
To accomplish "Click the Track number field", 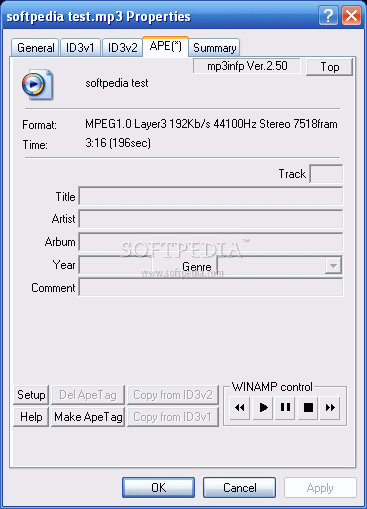I will click(x=326, y=174).
